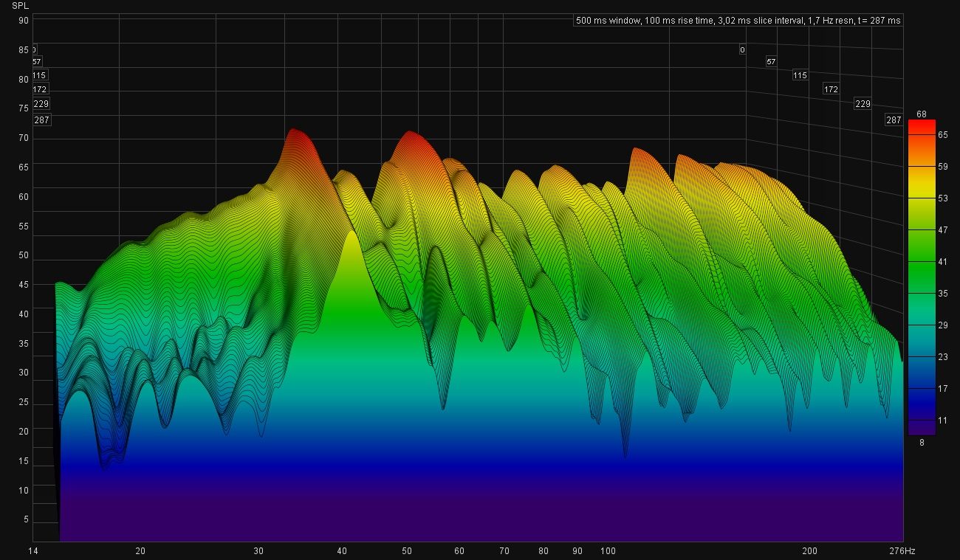Click the frequency axis label '30'
Screen dimensions: 960x560
(x=258, y=551)
